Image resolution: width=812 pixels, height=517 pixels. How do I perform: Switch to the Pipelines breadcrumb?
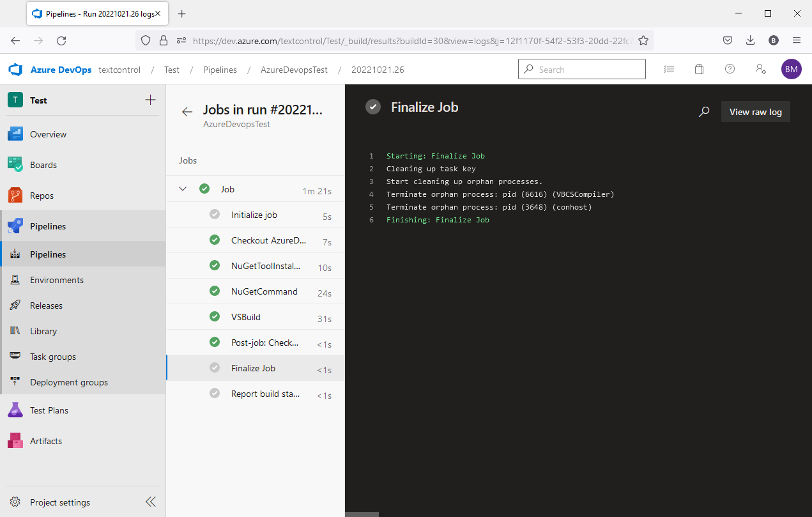click(x=220, y=69)
